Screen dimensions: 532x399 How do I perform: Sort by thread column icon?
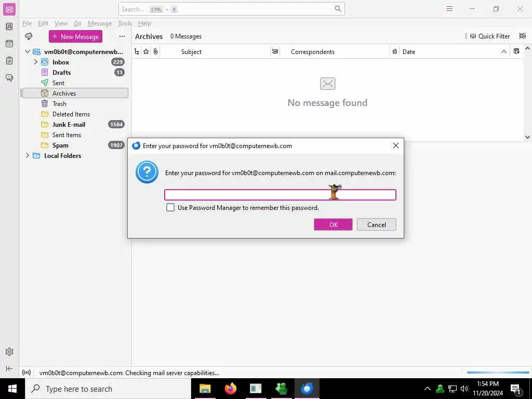137,51
